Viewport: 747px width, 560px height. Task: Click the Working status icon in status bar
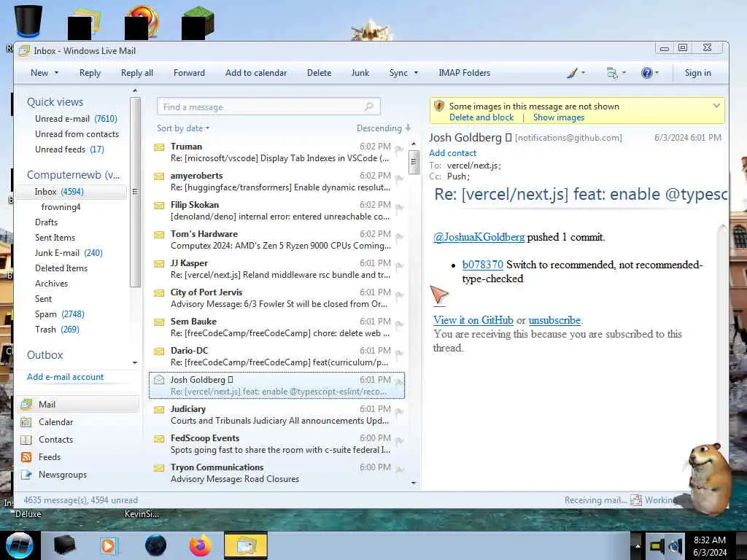click(x=635, y=500)
